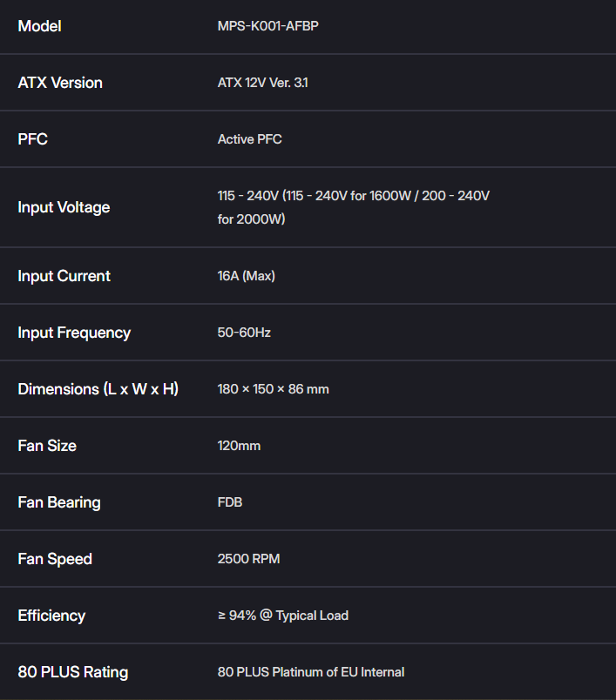Select the ≥ 94% @ Typical Load value
The height and width of the screenshot is (700, 616).
pyautogui.click(x=283, y=616)
